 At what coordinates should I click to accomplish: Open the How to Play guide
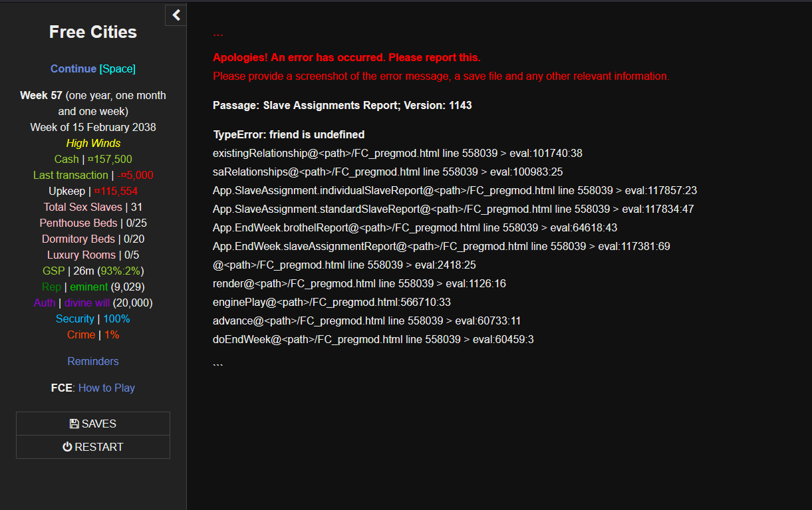106,388
